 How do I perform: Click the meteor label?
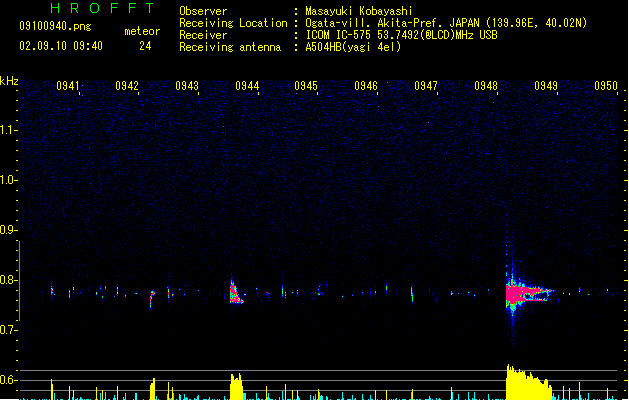[x=142, y=31]
